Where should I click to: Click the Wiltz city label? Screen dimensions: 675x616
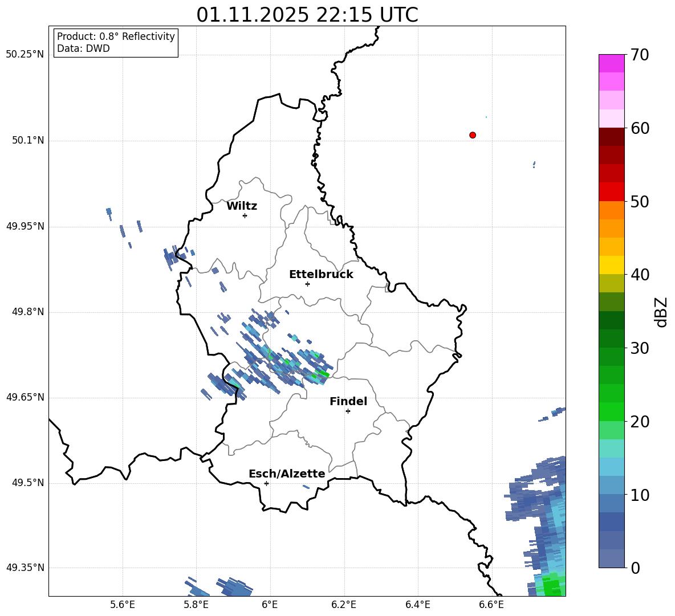point(242,206)
